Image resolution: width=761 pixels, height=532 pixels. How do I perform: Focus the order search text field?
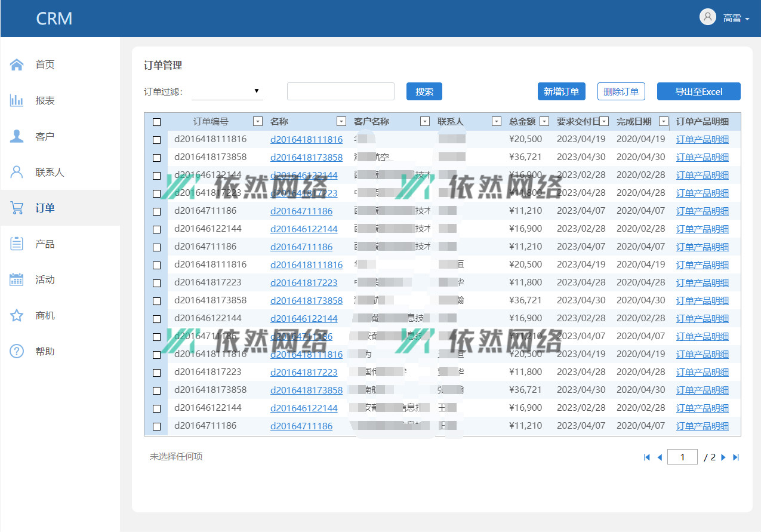coord(340,91)
